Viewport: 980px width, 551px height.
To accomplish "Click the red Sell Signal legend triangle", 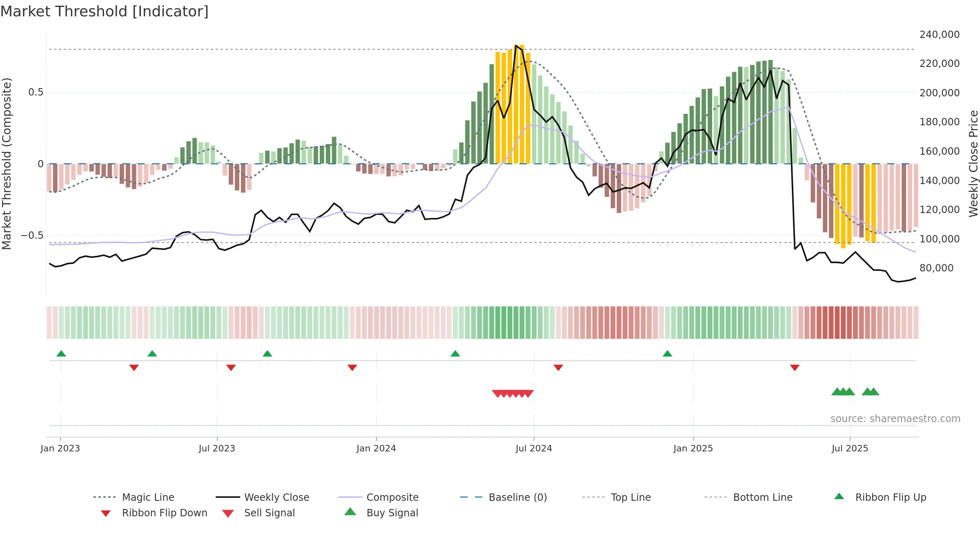I will click(x=228, y=513).
